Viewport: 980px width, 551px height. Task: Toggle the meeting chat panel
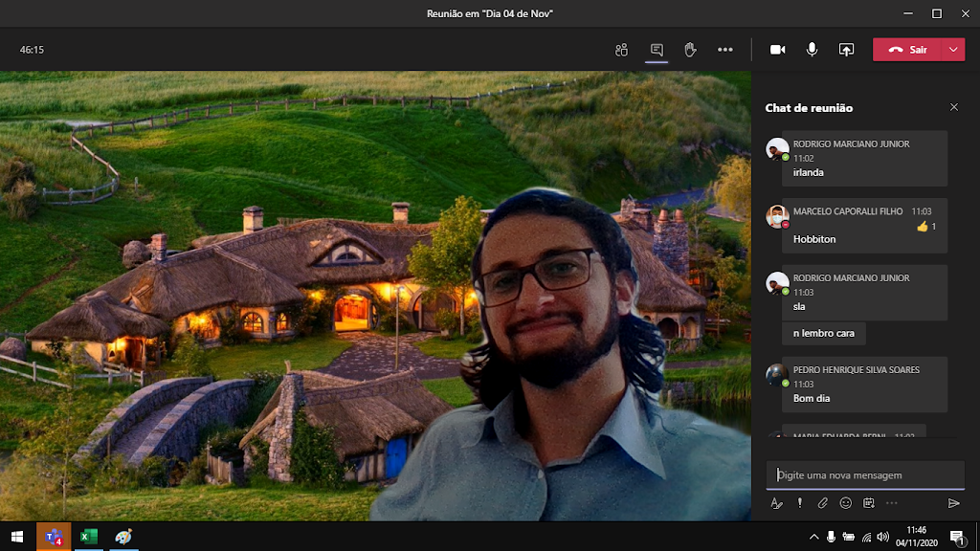(657, 50)
